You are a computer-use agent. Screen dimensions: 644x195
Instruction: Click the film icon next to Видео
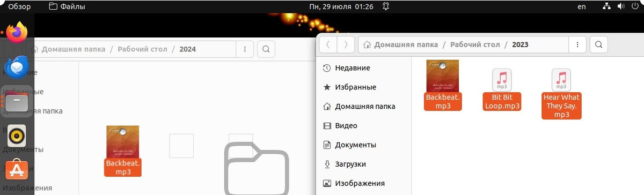coord(327,126)
